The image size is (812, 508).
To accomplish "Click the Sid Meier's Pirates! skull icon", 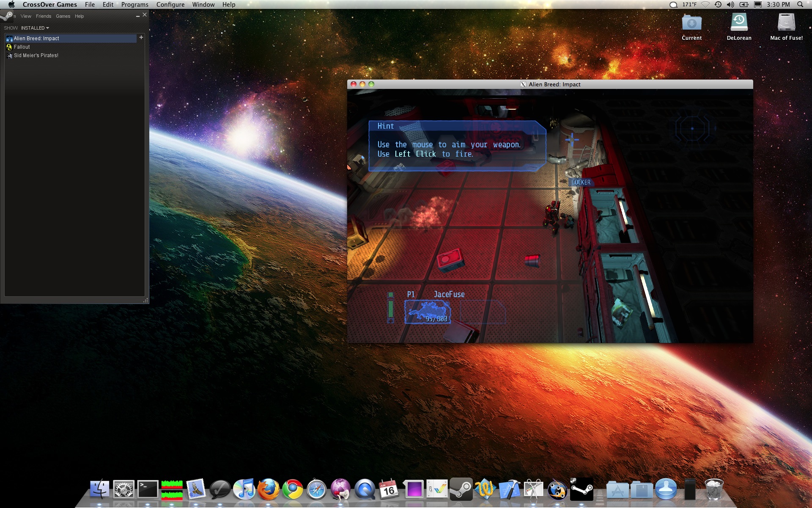I will (9, 55).
